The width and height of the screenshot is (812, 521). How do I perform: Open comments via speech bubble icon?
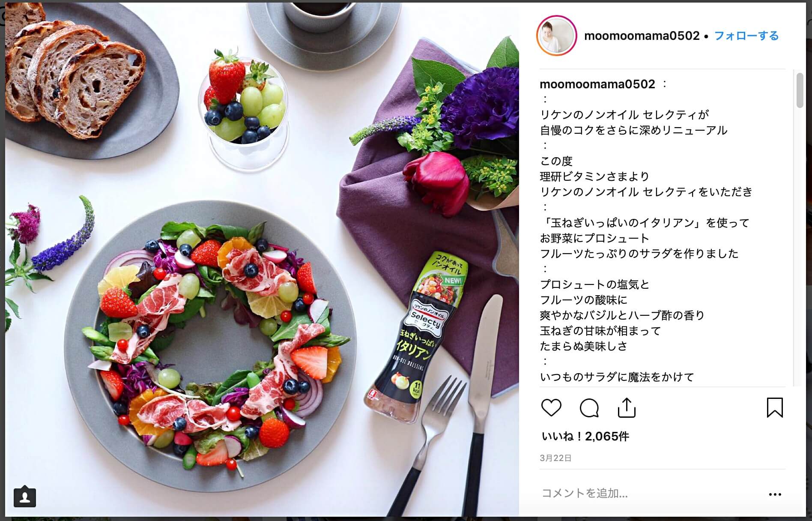(x=589, y=407)
